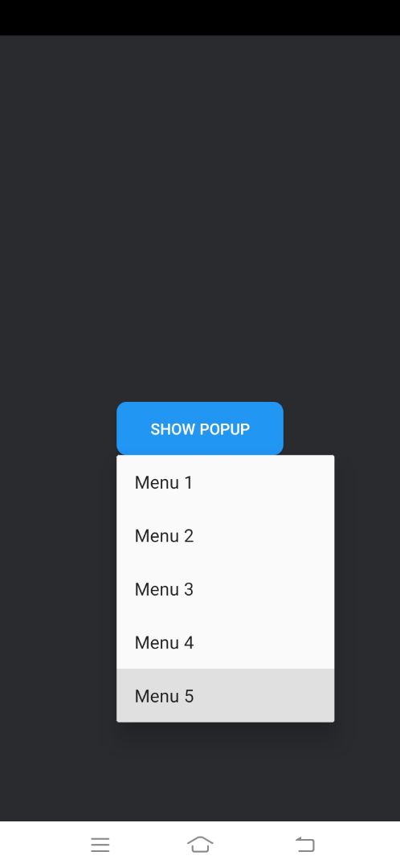The width and height of the screenshot is (400, 868).
Task: Select Menu 1 from the popup
Action: point(225,482)
